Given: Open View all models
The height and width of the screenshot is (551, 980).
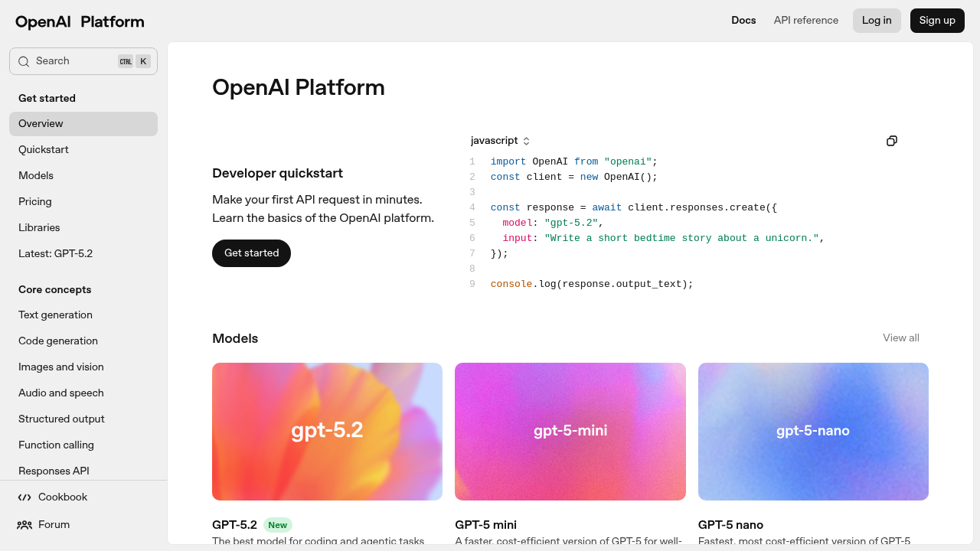Looking at the screenshot, I should (900, 337).
